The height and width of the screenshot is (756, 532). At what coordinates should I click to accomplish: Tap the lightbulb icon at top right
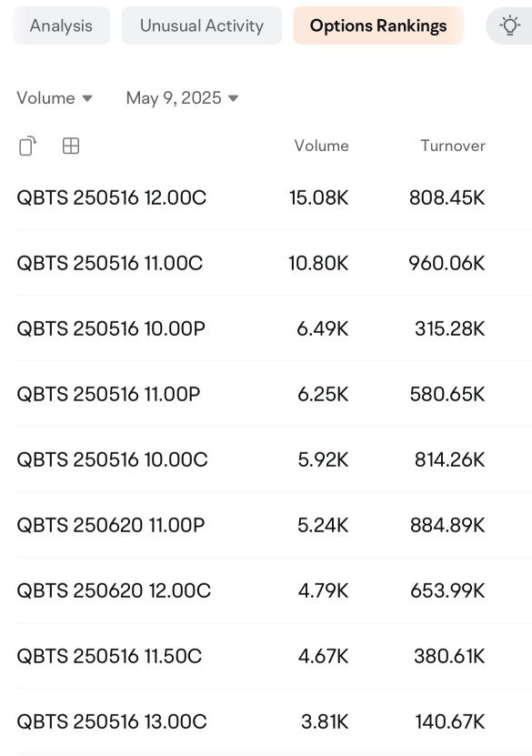pos(509,25)
